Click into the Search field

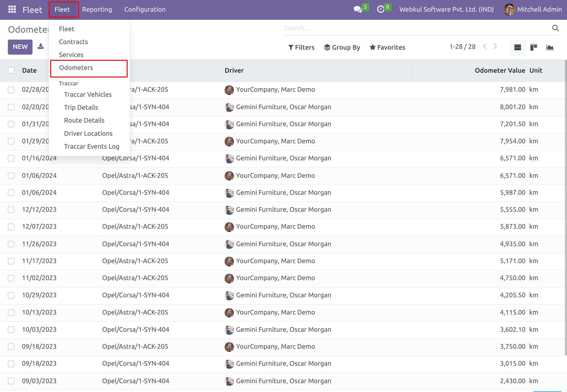415,28
